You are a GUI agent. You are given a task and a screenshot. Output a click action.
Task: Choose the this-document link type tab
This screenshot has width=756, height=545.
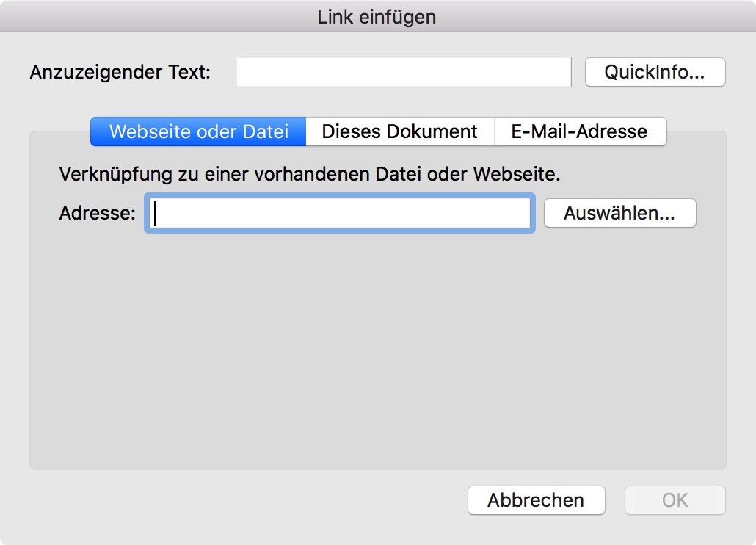click(400, 131)
